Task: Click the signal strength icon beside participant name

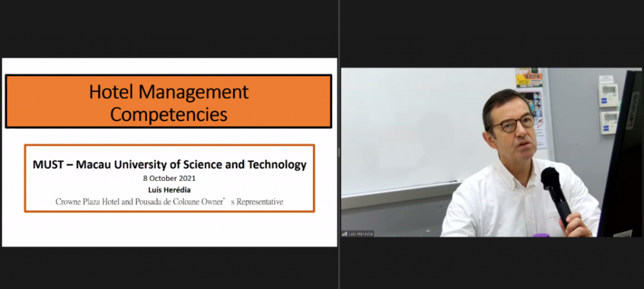Action: tap(345, 234)
